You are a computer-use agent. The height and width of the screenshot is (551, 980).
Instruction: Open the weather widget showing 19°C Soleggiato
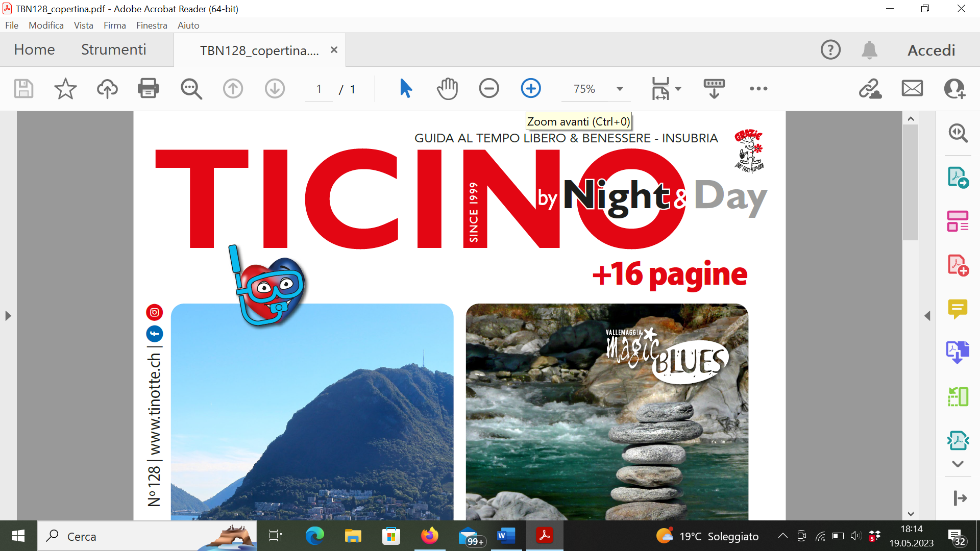pyautogui.click(x=707, y=536)
